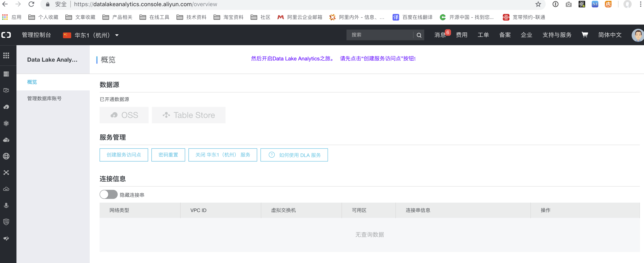Open the 消息 notifications

pyautogui.click(x=440, y=35)
